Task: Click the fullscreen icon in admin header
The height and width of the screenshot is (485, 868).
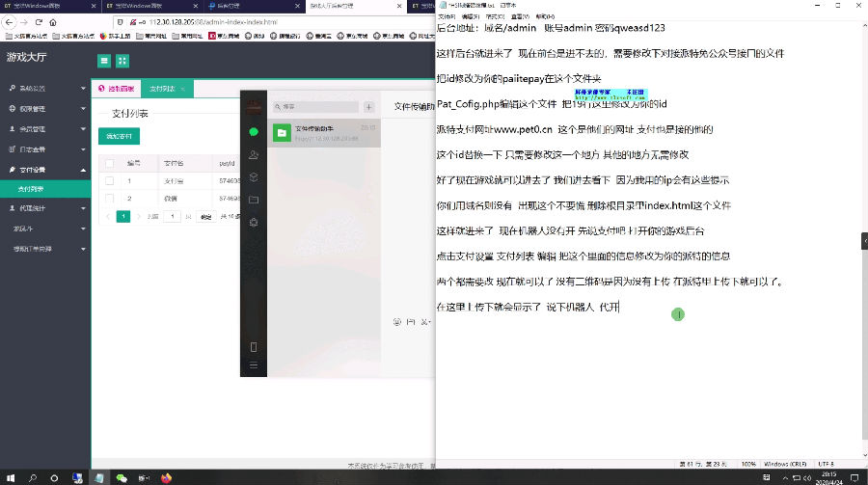Action: click(122, 61)
